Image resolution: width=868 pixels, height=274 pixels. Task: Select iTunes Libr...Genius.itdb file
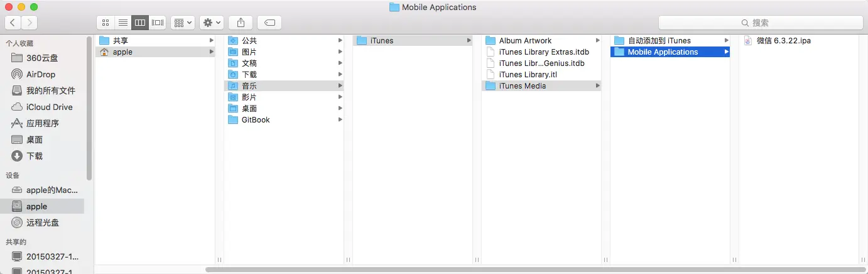541,63
